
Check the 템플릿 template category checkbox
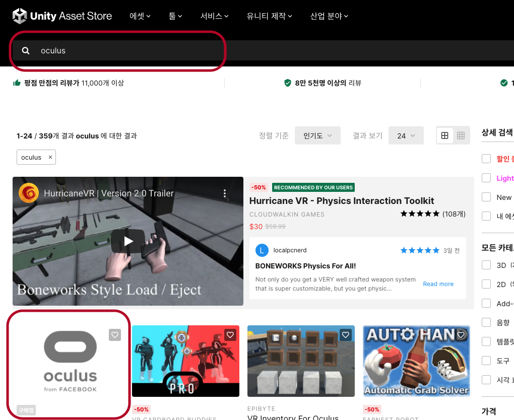(486, 341)
